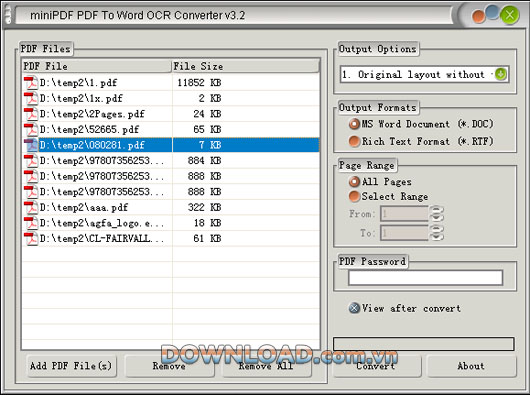Select the D:\temp2\agfa_logo.e... row

(x=171, y=223)
